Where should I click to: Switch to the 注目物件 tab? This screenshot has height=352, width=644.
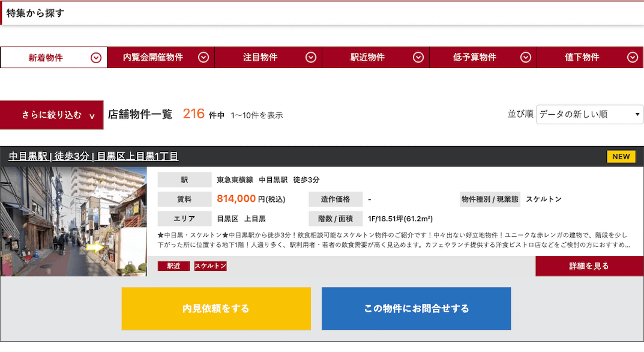260,58
